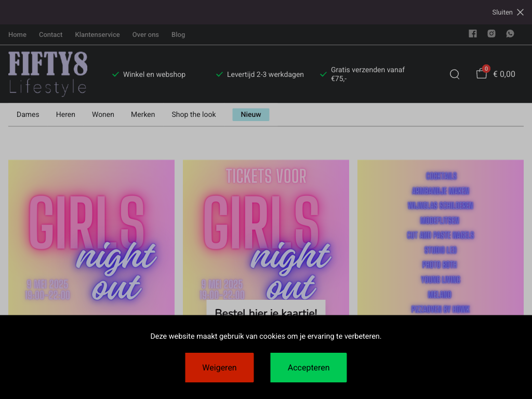532x399 pixels.
Task: Click the Fifty8 Lifestyle logo
Action: pyautogui.click(x=48, y=74)
